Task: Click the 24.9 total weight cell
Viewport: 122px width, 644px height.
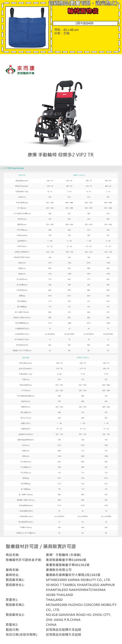Action: [88, 296]
